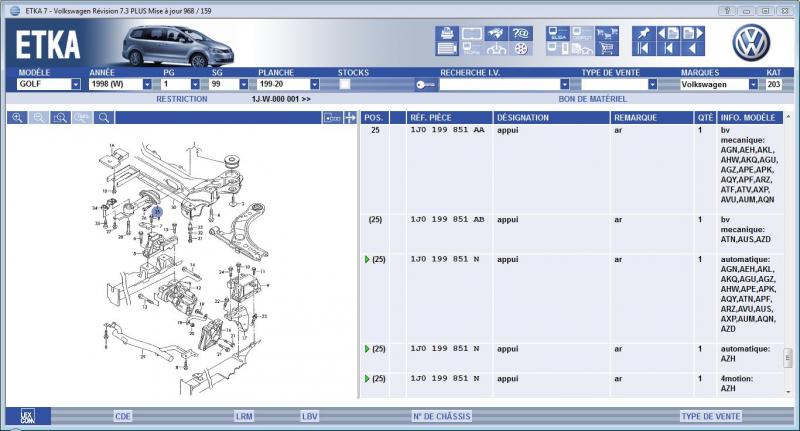
Task: Expand the SG dropdown showing 99
Action: (x=244, y=84)
